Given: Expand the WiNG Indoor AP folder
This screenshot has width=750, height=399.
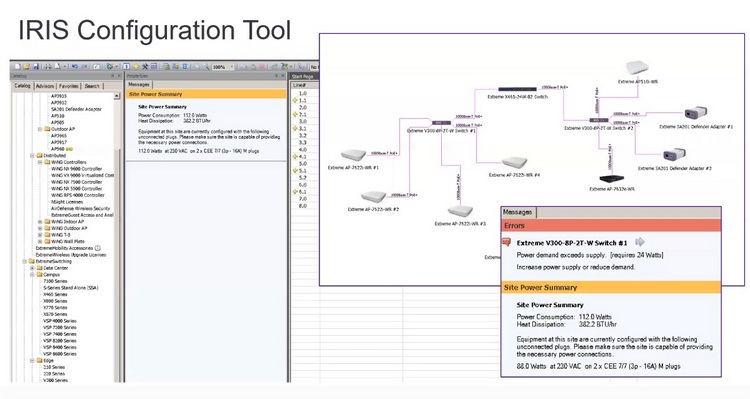Looking at the screenshot, I should point(40,222).
